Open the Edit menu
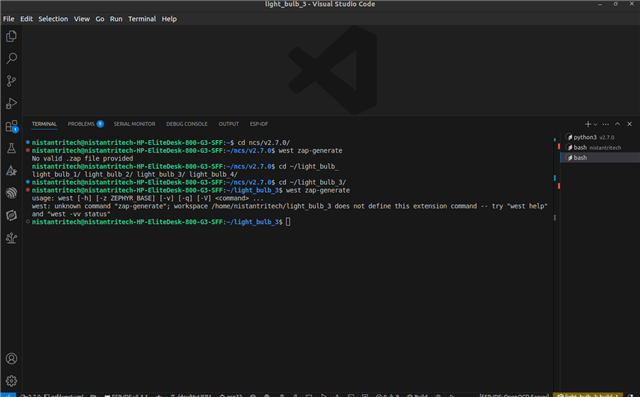 (x=27, y=19)
